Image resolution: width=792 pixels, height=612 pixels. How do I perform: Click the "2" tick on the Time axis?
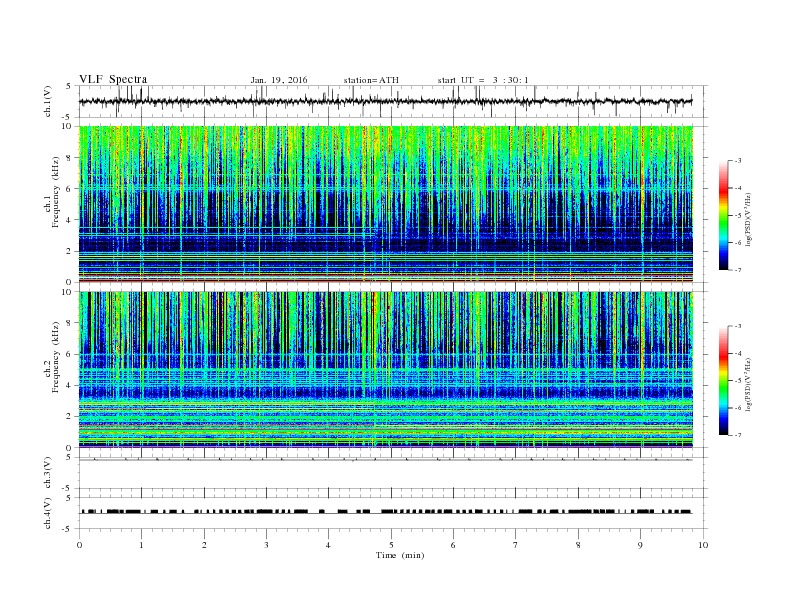(x=204, y=545)
